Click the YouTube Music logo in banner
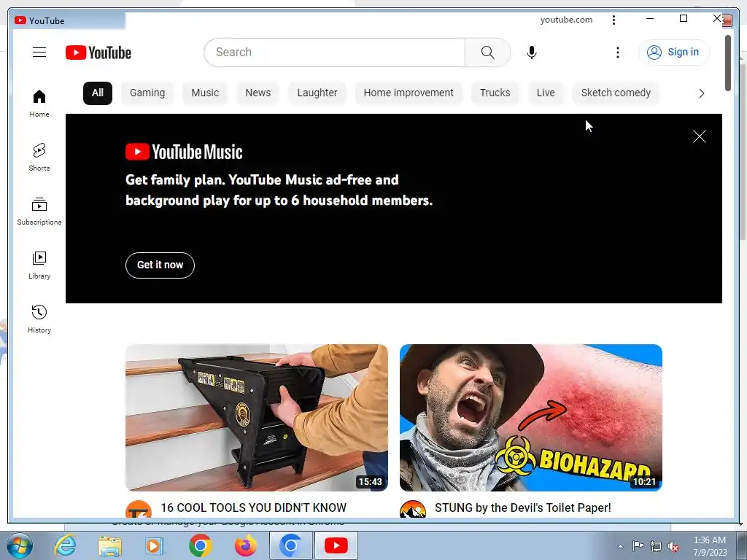The width and height of the screenshot is (747, 560). [184, 152]
